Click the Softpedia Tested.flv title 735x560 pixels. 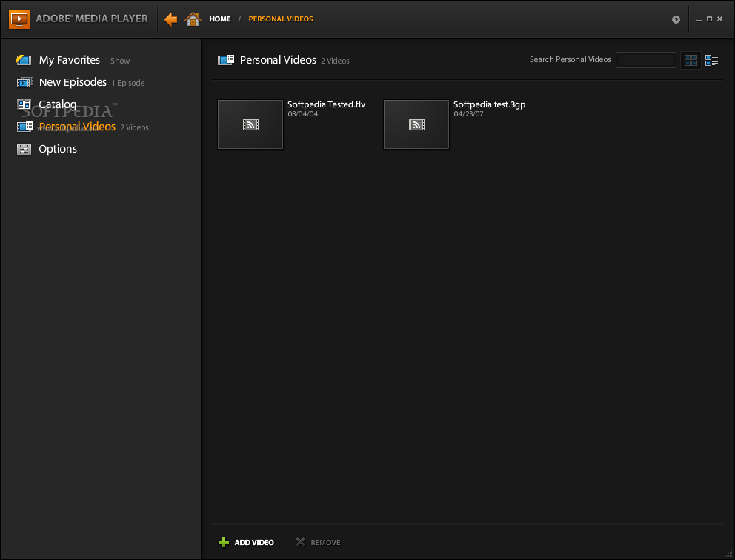pyautogui.click(x=326, y=104)
